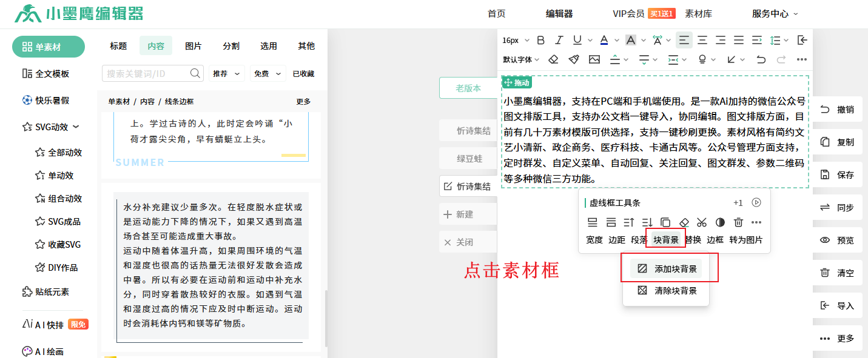The image size is (868, 358).
Task: Click 转为图片 in 虚线框工具条
Action: tap(746, 240)
